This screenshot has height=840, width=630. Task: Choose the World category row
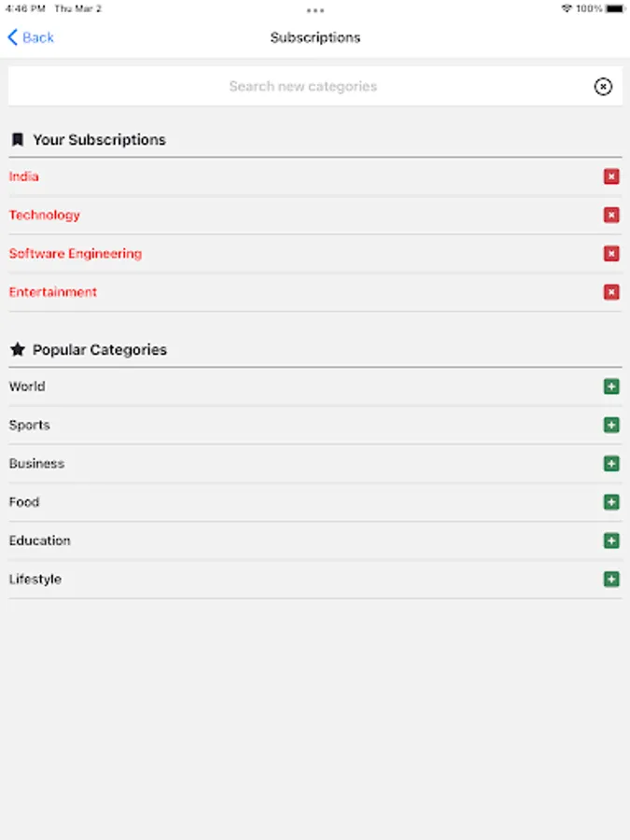27,386
